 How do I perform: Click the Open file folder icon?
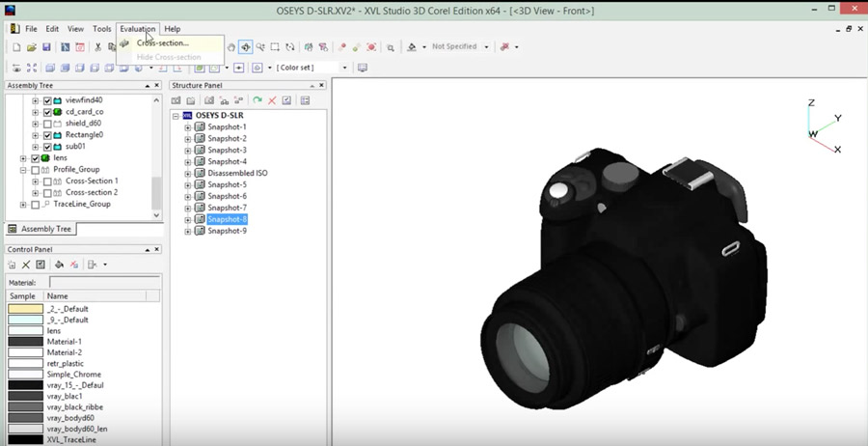(32, 47)
